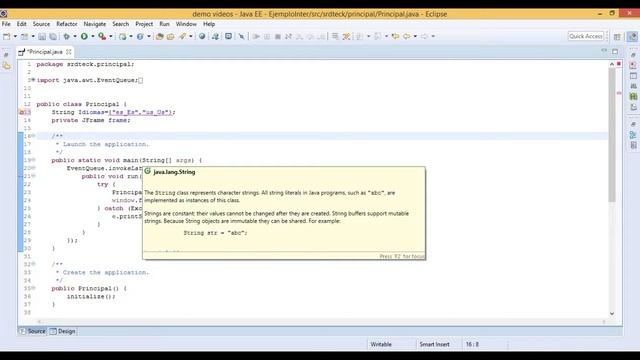Toggle the Block Selection Mode icon
Viewport: 640px width, 360px height.
pos(335,36)
